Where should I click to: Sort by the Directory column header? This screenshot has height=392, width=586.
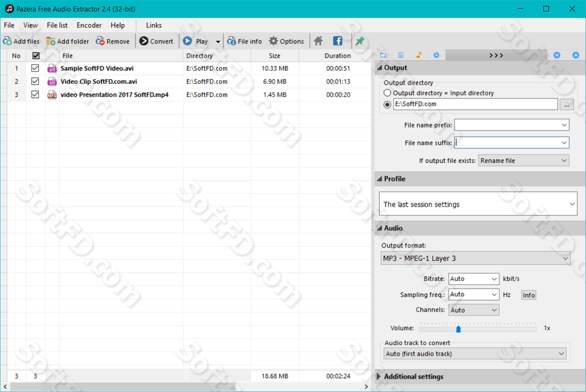click(217, 55)
